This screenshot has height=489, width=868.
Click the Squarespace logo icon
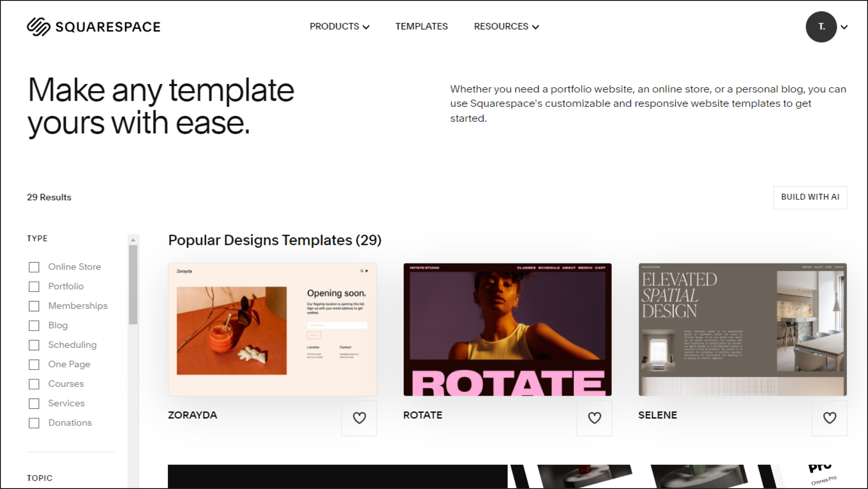pyautogui.click(x=38, y=27)
